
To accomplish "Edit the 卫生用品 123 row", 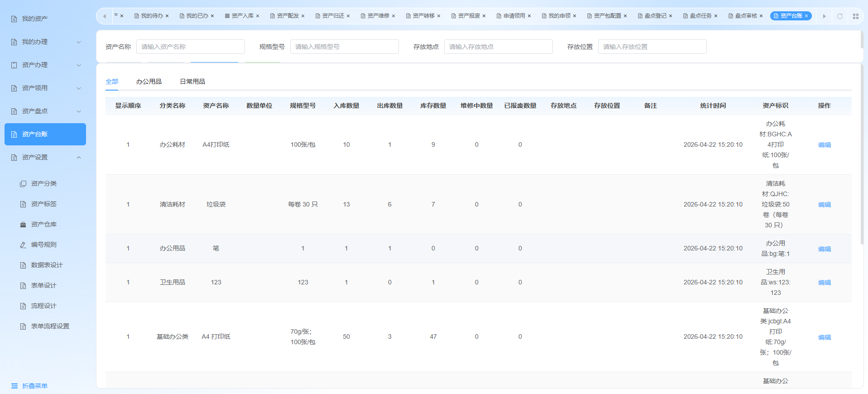I will [825, 283].
